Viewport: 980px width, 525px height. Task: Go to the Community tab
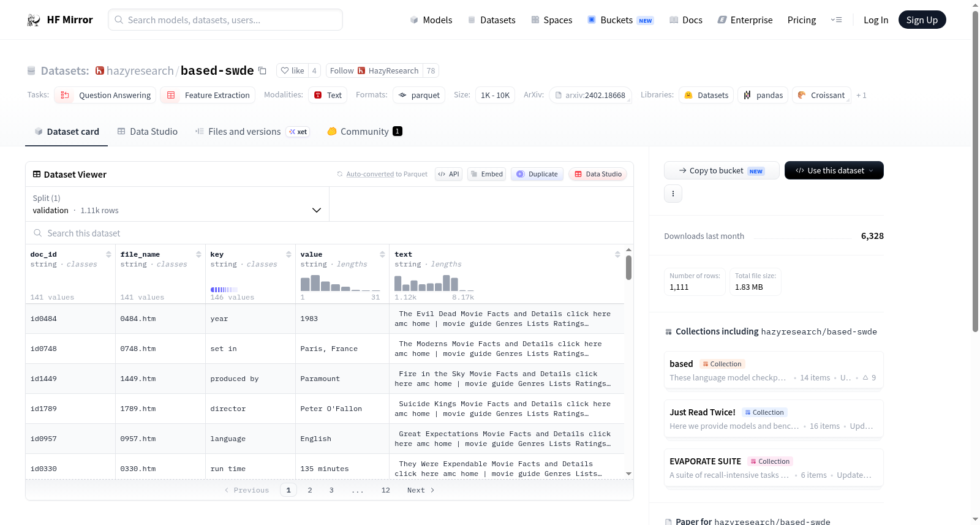click(364, 131)
